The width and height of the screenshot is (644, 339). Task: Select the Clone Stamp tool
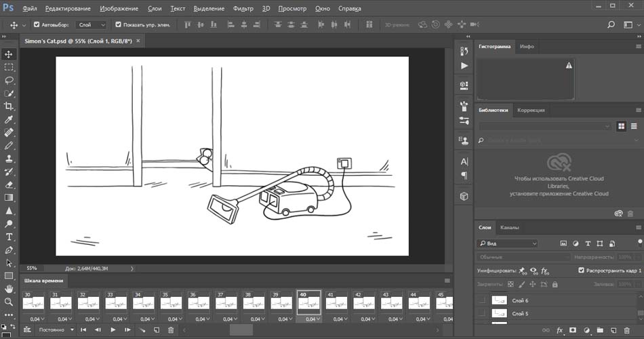coord(9,159)
